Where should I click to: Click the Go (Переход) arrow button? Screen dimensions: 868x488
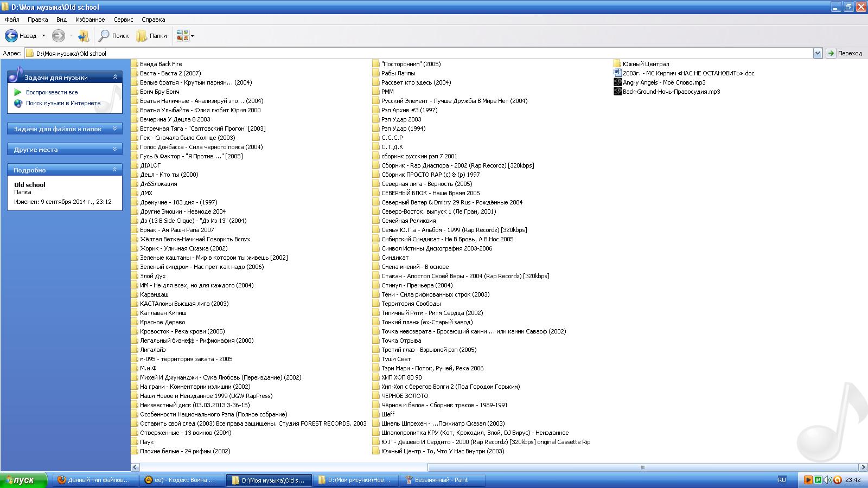tap(831, 53)
